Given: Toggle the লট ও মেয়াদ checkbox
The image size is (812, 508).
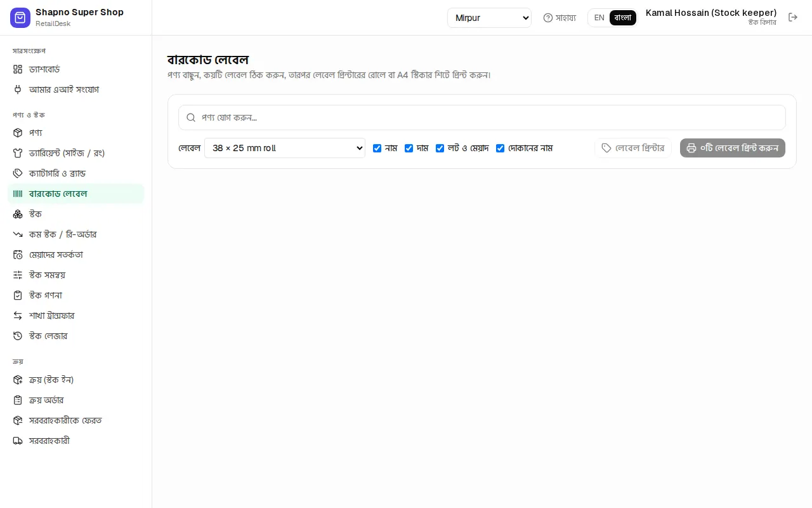Looking at the screenshot, I should click(x=440, y=148).
